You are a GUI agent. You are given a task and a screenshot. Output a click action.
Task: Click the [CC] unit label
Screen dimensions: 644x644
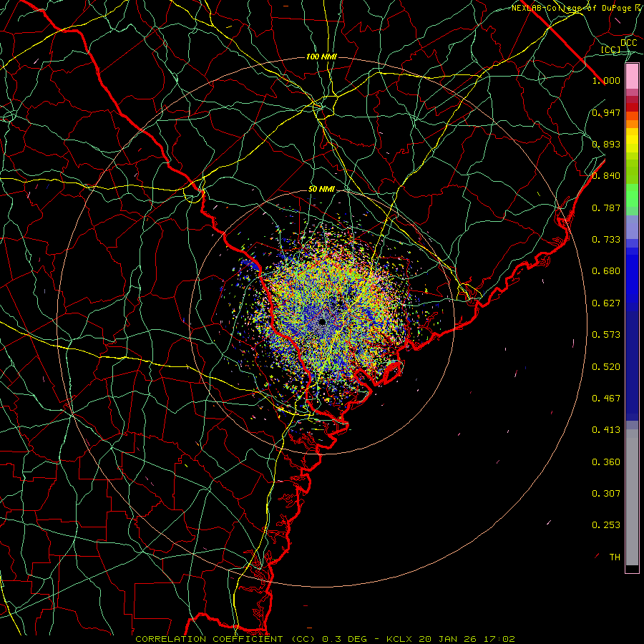pos(611,49)
